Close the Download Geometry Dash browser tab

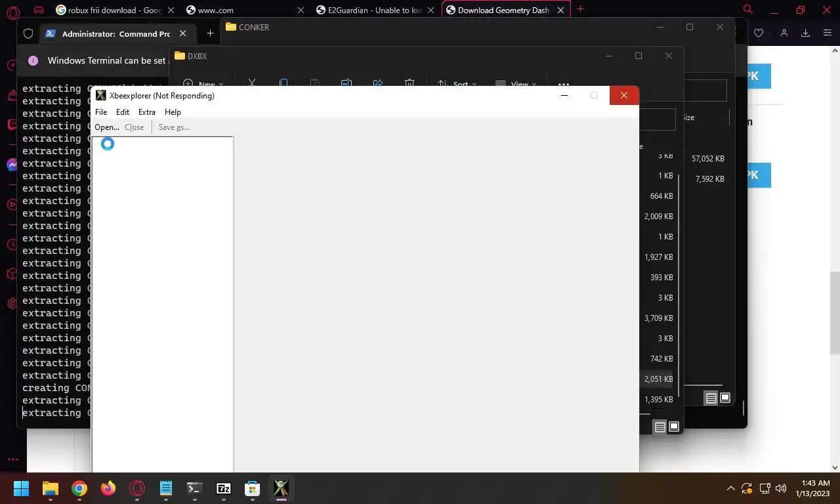pos(562,10)
